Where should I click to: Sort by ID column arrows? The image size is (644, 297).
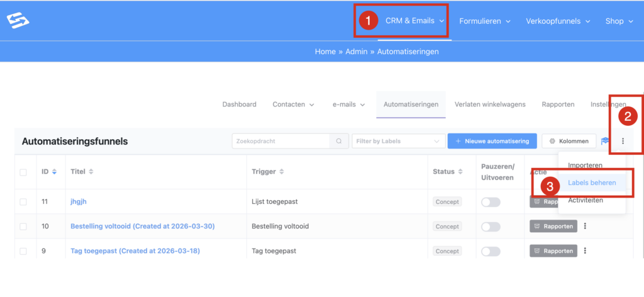[54, 172]
